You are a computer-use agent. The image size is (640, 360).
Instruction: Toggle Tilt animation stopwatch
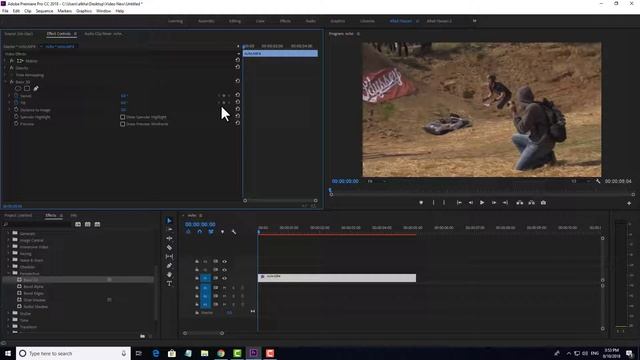click(16, 102)
